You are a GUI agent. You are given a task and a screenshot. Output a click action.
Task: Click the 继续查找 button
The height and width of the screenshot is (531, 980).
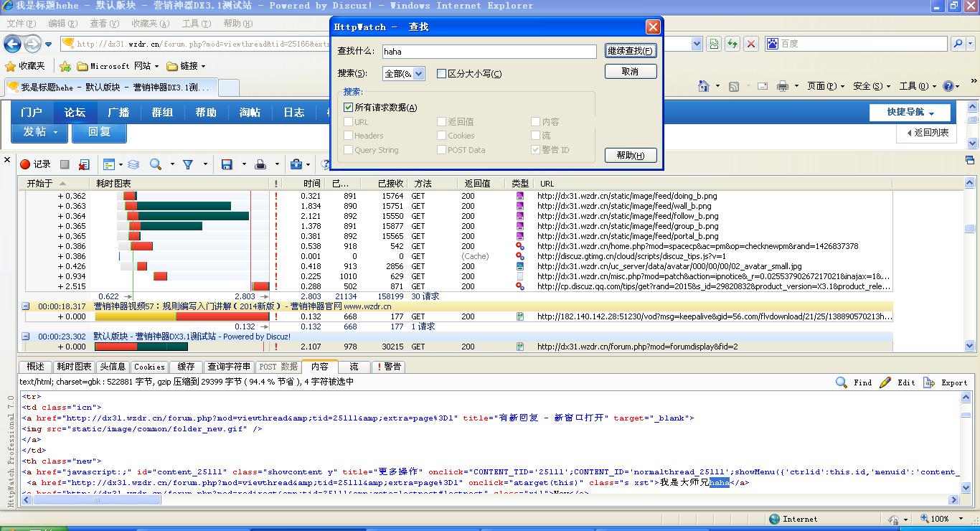point(631,51)
